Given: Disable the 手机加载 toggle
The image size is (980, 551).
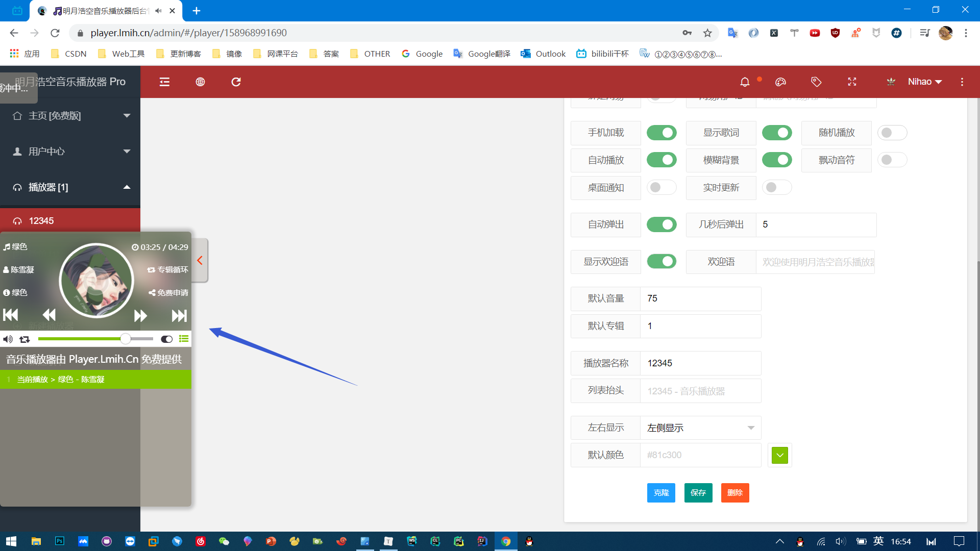Looking at the screenshot, I should [661, 133].
